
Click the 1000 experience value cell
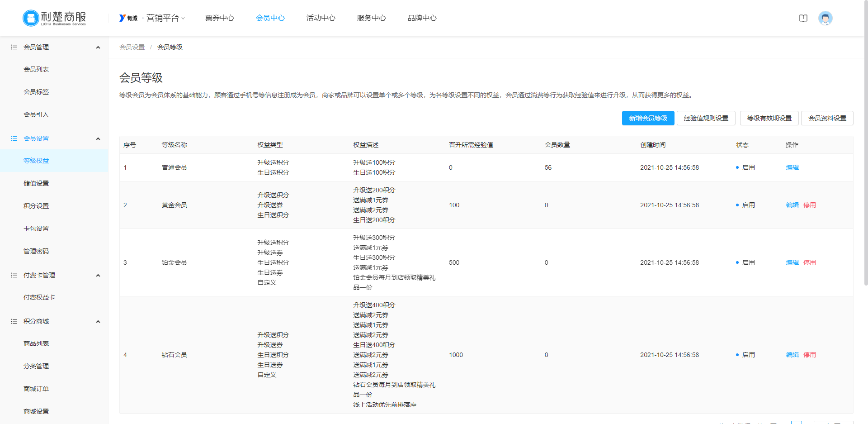tap(456, 355)
